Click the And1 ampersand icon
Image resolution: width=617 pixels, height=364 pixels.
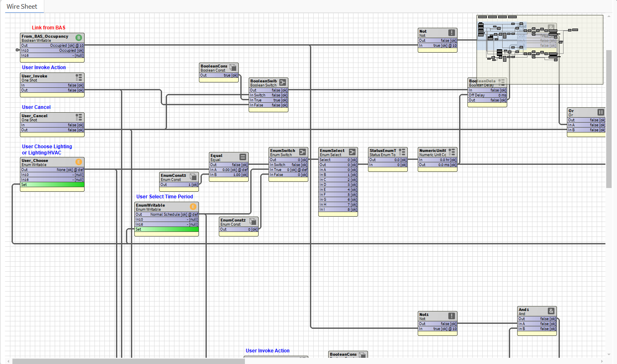point(551,311)
